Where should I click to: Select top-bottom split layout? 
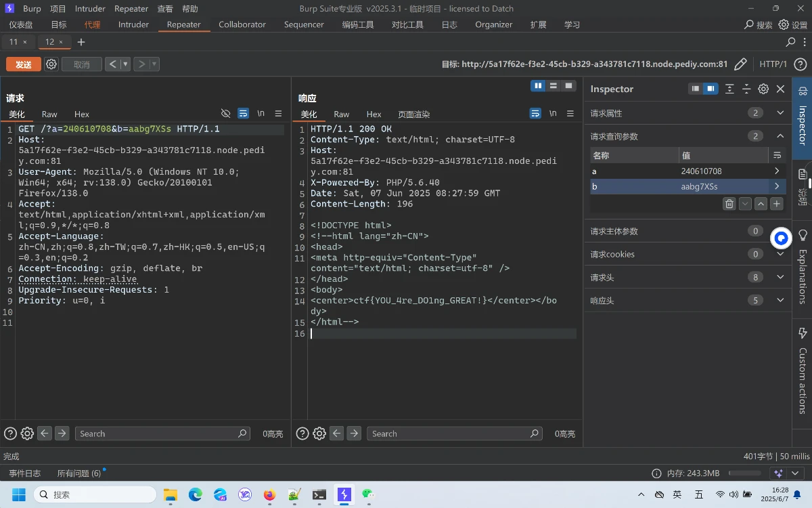[x=554, y=86]
